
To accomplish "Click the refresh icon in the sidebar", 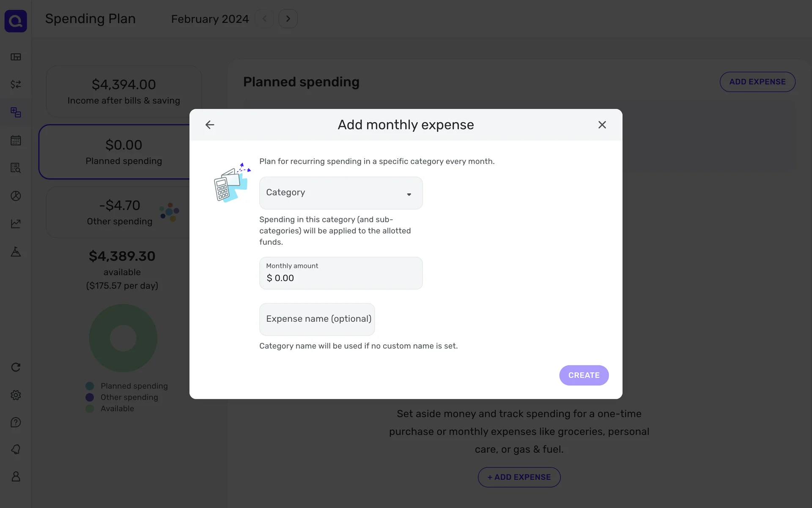I will coord(16,367).
